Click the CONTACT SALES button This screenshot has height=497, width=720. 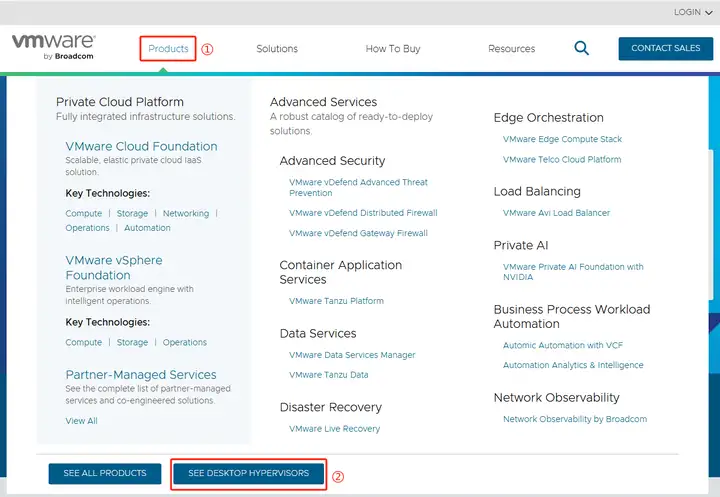[665, 48]
